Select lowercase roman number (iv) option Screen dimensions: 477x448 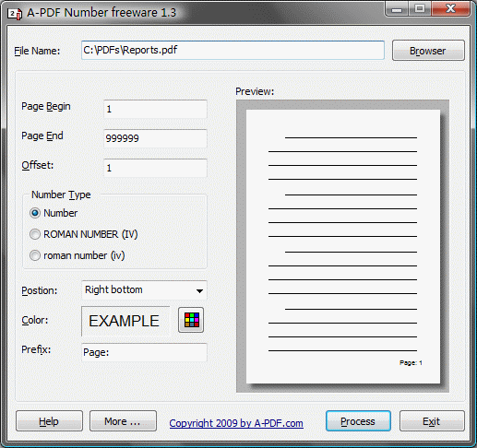35,255
